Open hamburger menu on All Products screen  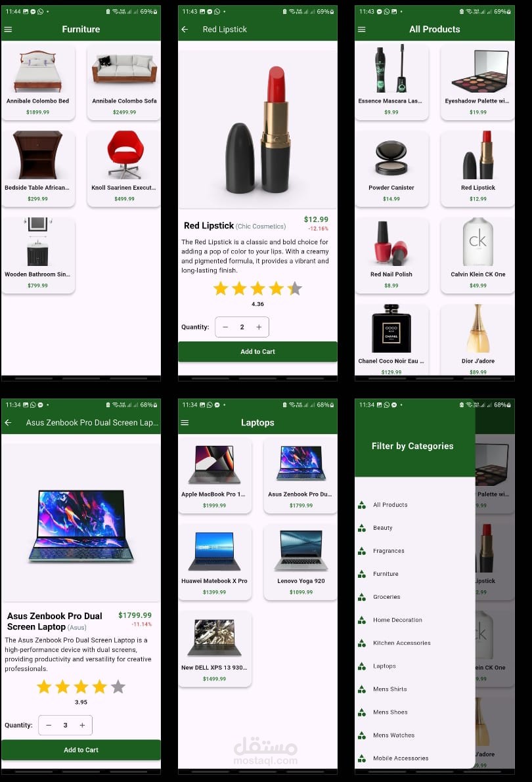(362, 30)
